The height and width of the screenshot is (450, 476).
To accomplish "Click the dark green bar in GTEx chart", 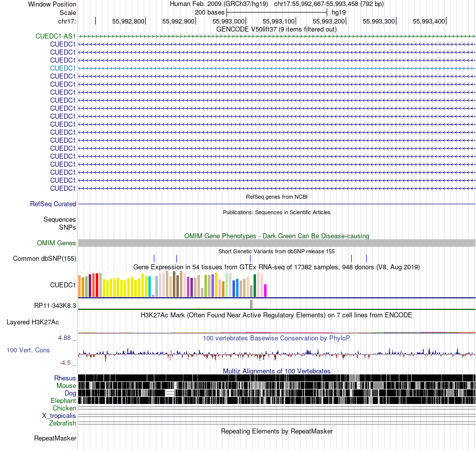I will [x=255, y=285].
